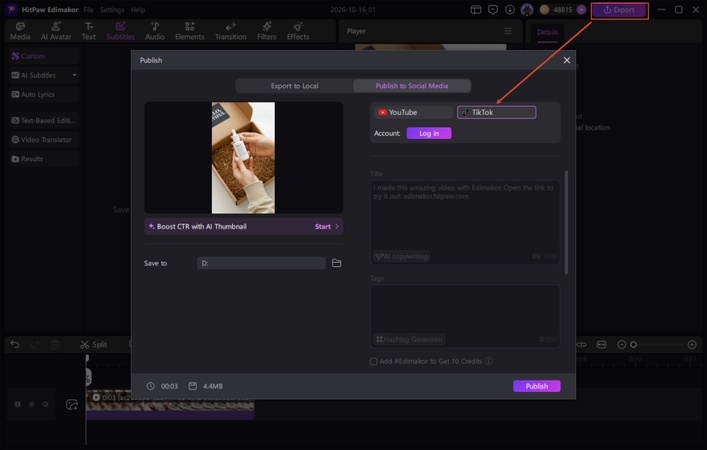Zoom out the timeline
This screenshot has width=707, height=450.
coord(621,344)
